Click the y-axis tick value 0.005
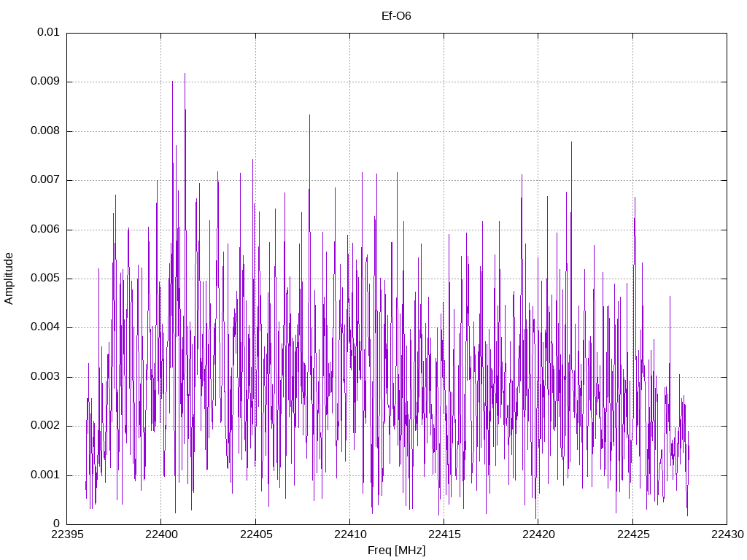 [x=45, y=279]
